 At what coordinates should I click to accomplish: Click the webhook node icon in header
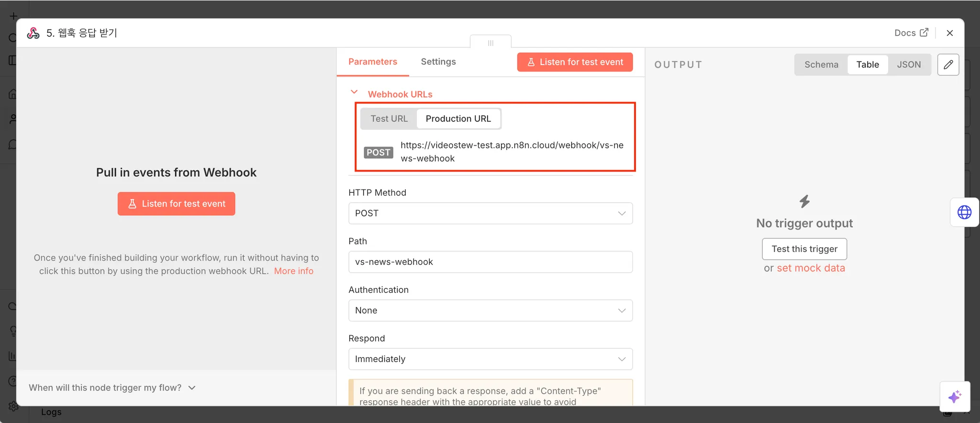[x=33, y=33]
